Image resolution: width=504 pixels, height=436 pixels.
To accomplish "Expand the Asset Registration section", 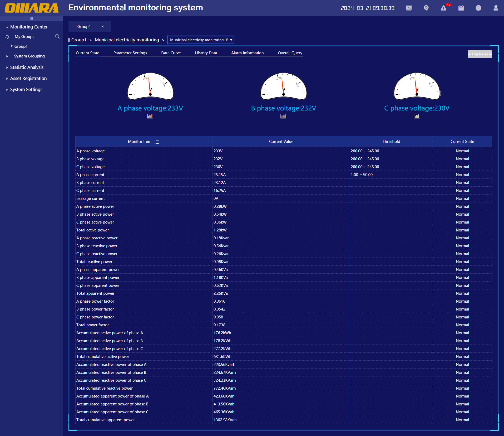I will (28, 78).
